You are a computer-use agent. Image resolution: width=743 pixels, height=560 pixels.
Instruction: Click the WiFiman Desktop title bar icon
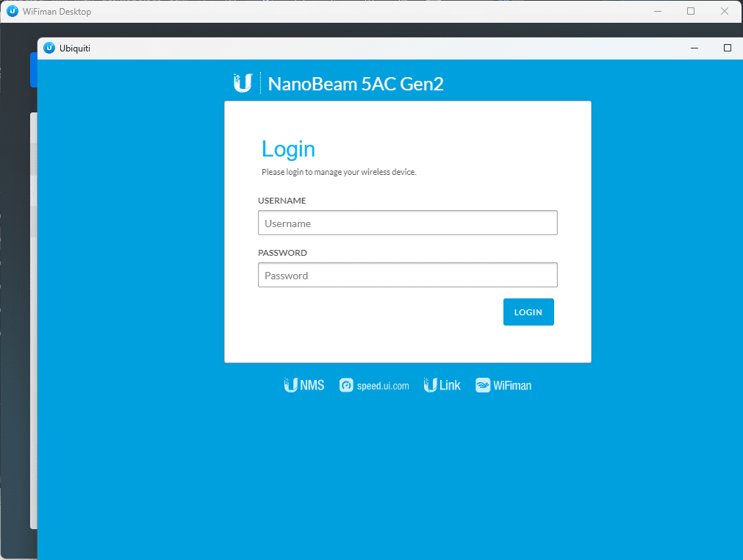click(x=12, y=11)
